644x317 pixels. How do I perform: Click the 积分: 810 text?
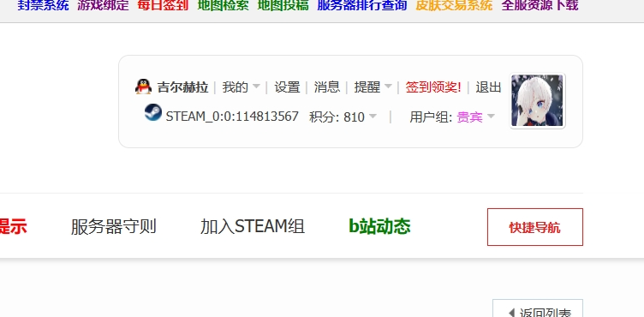tap(337, 117)
